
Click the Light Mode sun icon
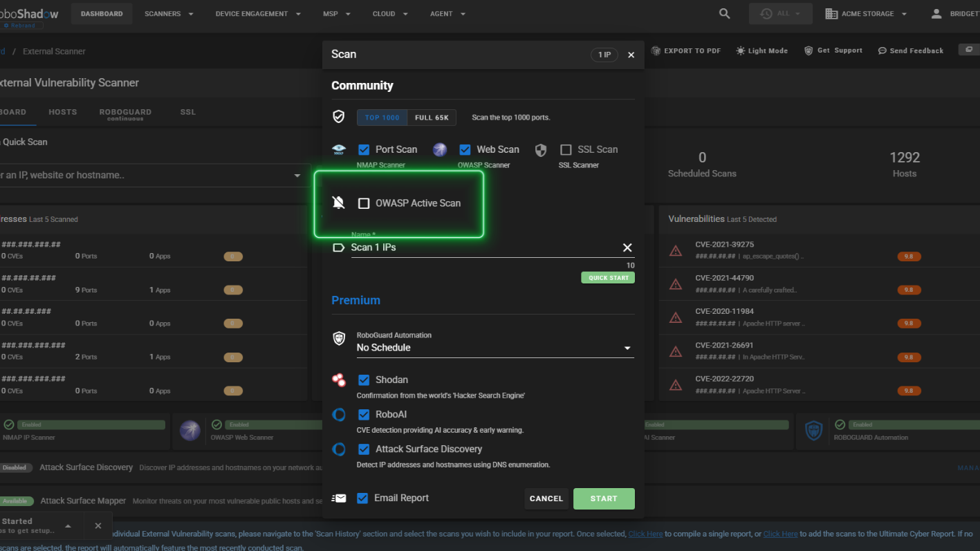741,51
